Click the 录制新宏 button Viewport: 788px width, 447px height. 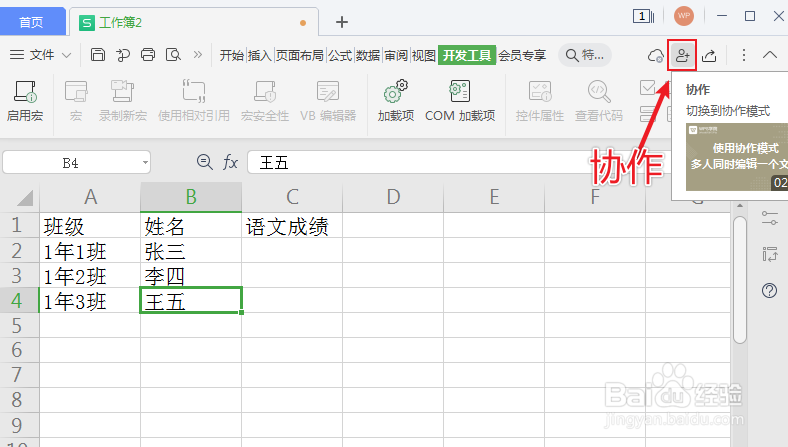[x=123, y=101]
